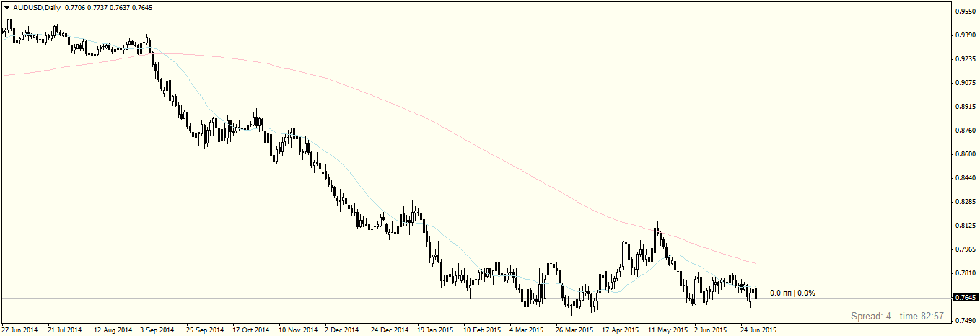The height and width of the screenshot is (336, 980).
Task: Click the 0.8600 price scale value
Action: pyautogui.click(x=966, y=154)
